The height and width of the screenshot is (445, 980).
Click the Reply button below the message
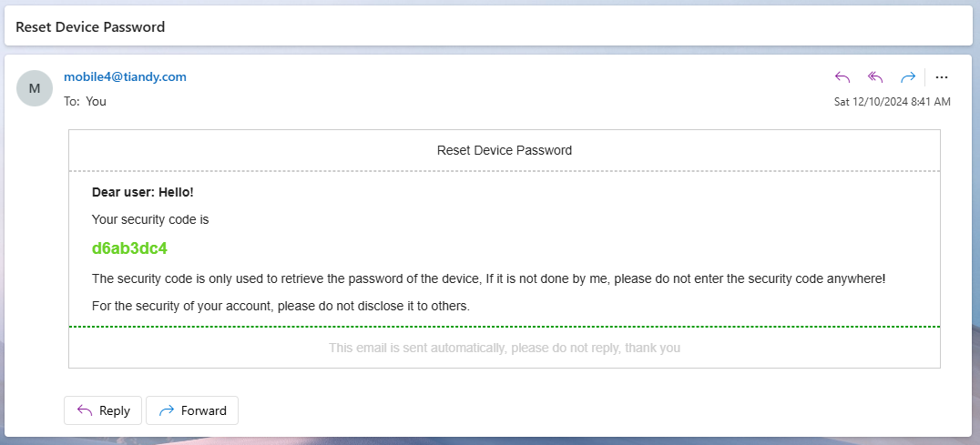103,410
